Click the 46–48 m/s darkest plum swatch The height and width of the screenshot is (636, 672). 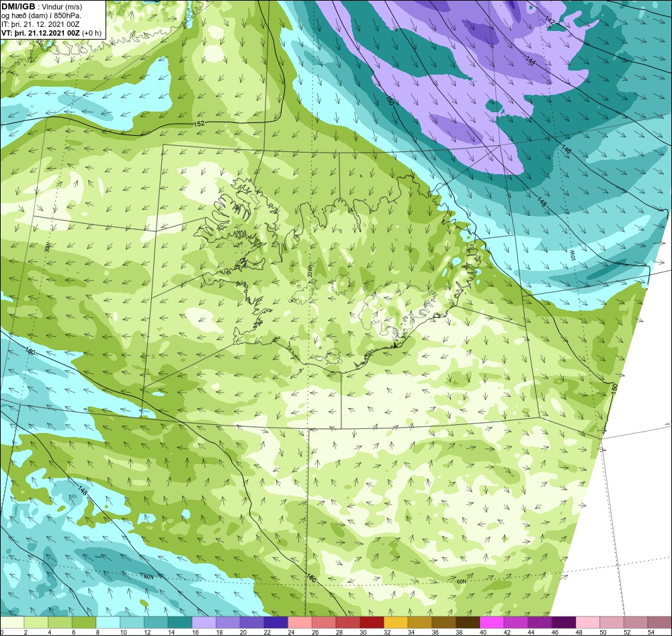click(564, 623)
